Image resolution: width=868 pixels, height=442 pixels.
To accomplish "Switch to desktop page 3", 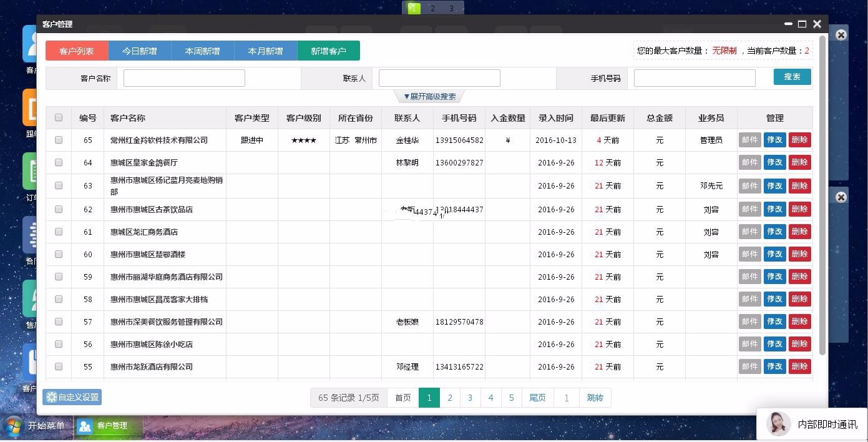I will [451, 8].
